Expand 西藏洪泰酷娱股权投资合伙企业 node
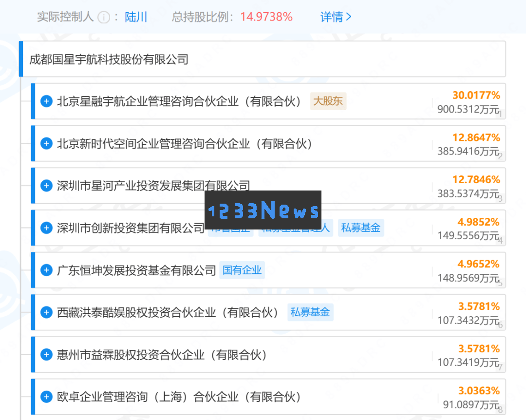 [46, 312]
